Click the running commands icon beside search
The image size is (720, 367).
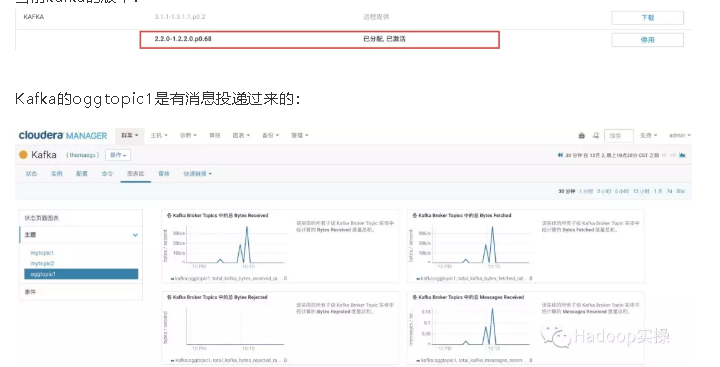[596, 136]
